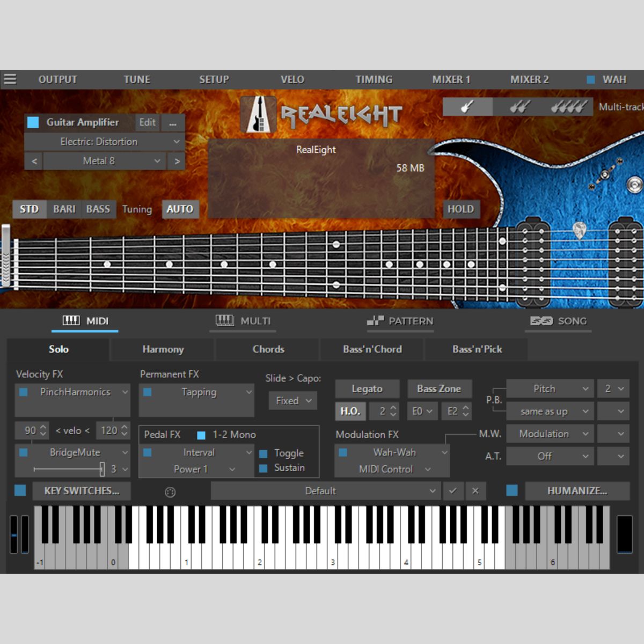Click the PATTERN blocks icon

click(375, 321)
